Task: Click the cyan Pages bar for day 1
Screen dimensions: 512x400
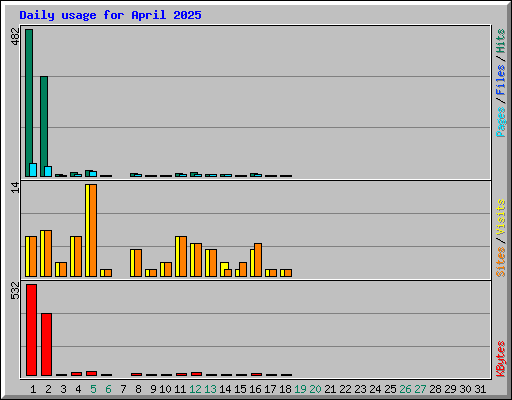Action: click(33, 170)
